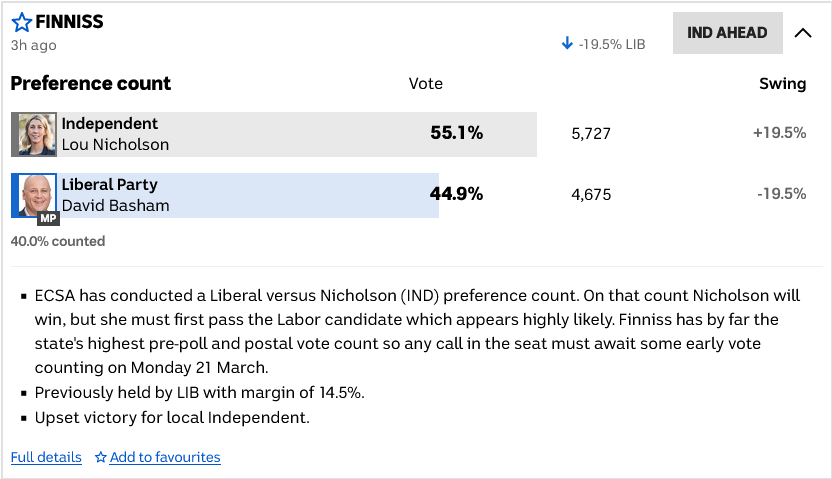Click the Add to favourites link
Screen dimensions: 832x479
pos(165,457)
